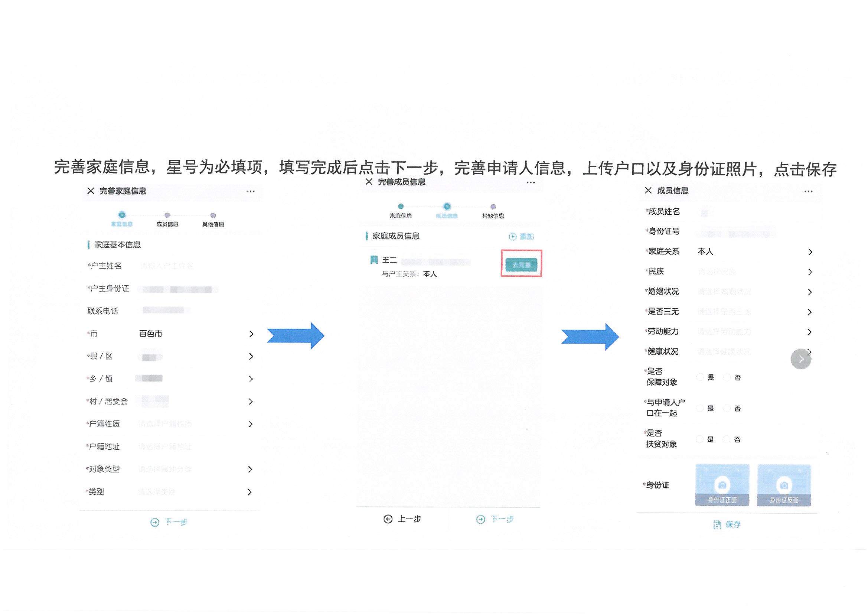Image resolution: width=868 pixels, height=614 pixels.
Task: Click the 添加 plus icon
Action: click(x=512, y=237)
